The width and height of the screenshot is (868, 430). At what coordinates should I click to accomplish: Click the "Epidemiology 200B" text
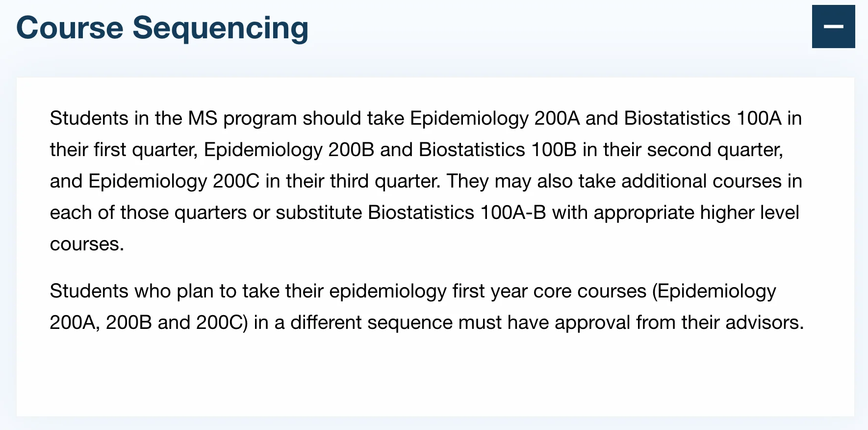click(x=289, y=150)
